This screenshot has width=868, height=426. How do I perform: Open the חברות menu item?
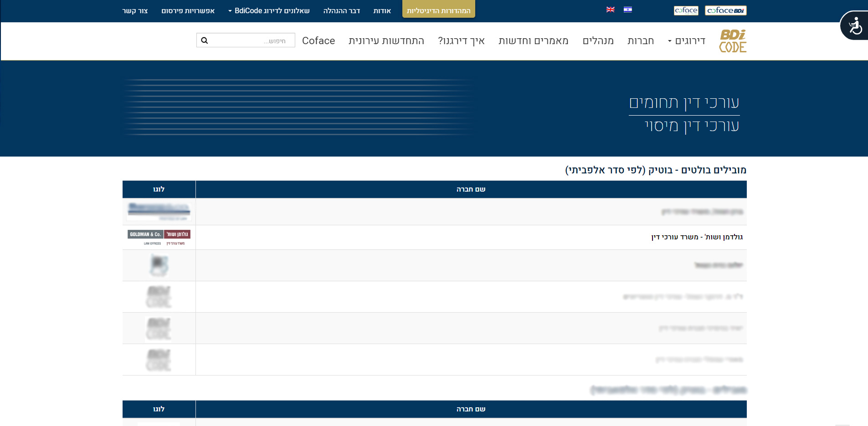pyautogui.click(x=640, y=41)
